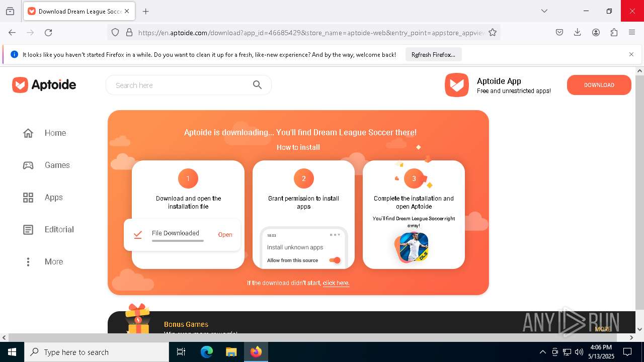This screenshot has height=362, width=644.
Task: Click the Bonus Games gift icon
Action: pyautogui.click(x=138, y=319)
